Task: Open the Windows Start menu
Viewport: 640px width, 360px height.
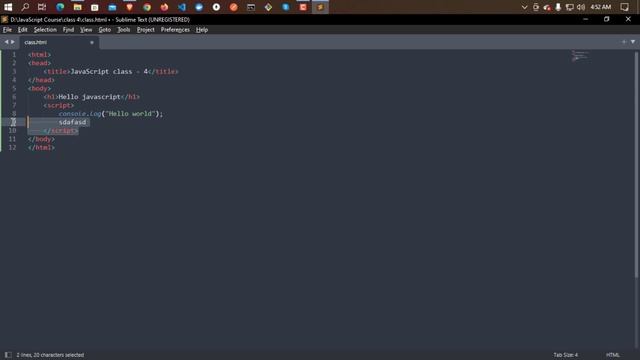Action: pos(8,7)
